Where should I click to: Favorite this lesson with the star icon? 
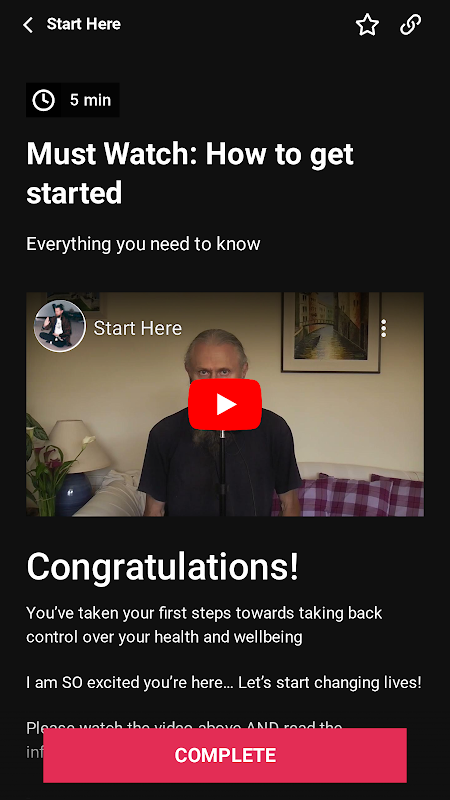pos(367,24)
